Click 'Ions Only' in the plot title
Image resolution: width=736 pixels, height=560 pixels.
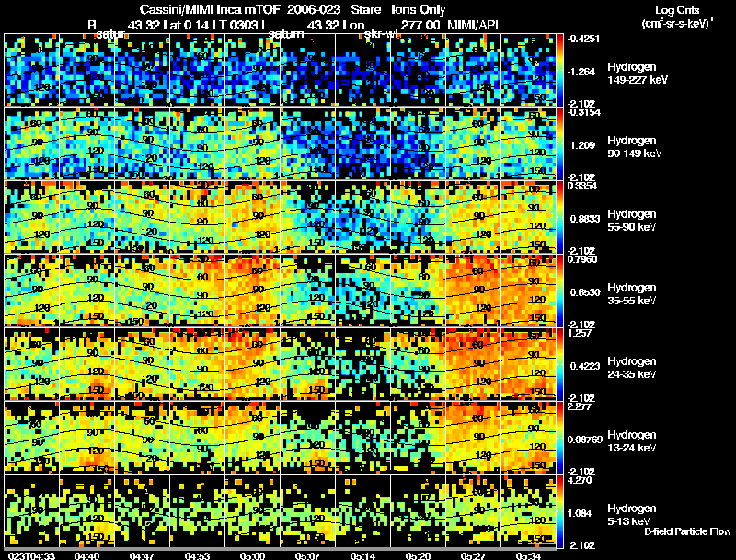pyautogui.click(x=418, y=10)
